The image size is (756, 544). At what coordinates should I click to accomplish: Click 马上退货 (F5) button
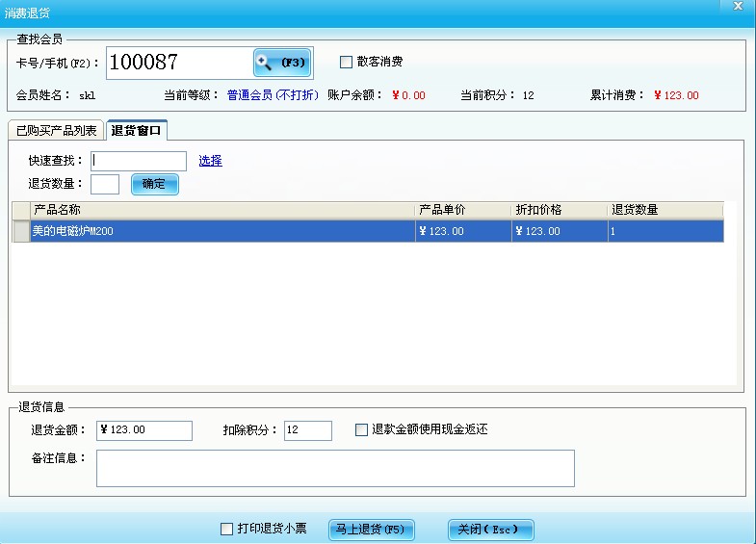pos(372,530)
